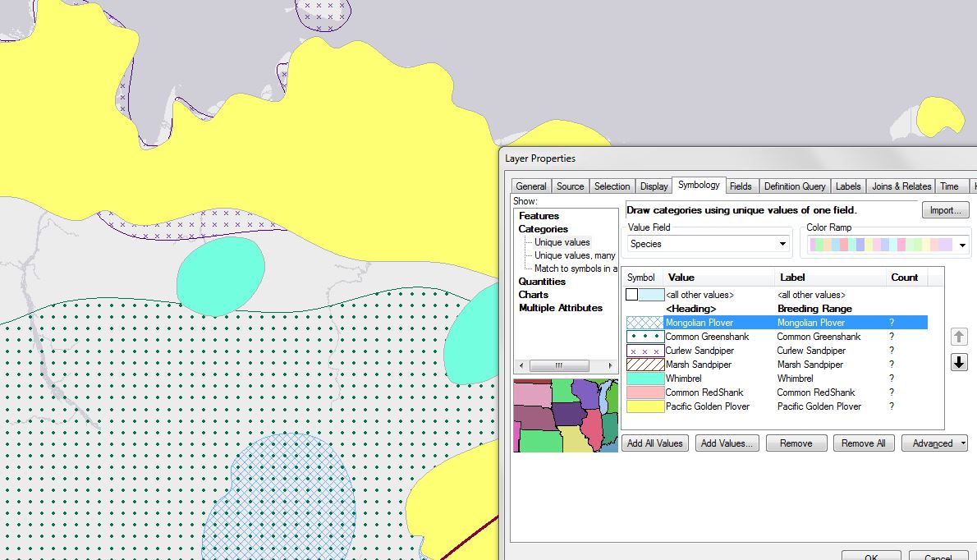This screenshot has width=977, height=560.
Task: Click the Show list horizontal scrollbar
Action: click(x=558, y=365)
